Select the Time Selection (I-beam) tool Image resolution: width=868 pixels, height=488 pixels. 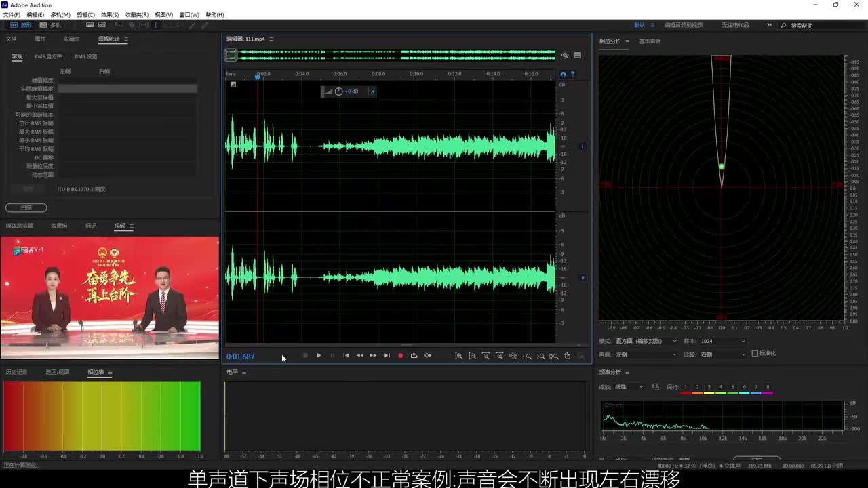coord(155,25)
